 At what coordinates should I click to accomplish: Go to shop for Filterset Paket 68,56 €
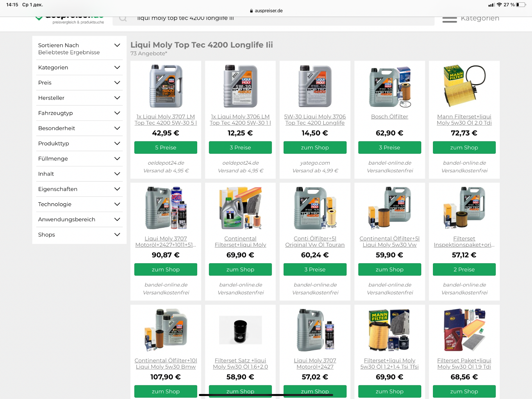(464, 391)
